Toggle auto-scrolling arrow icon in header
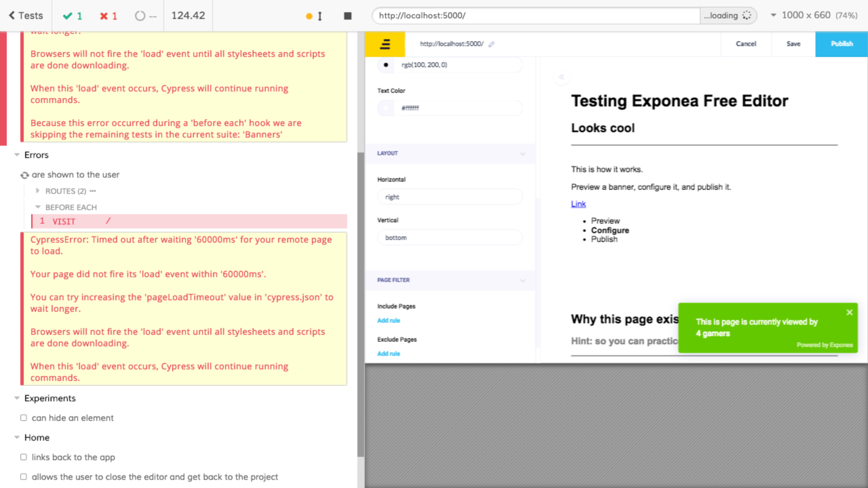 [x=319, y=16]
